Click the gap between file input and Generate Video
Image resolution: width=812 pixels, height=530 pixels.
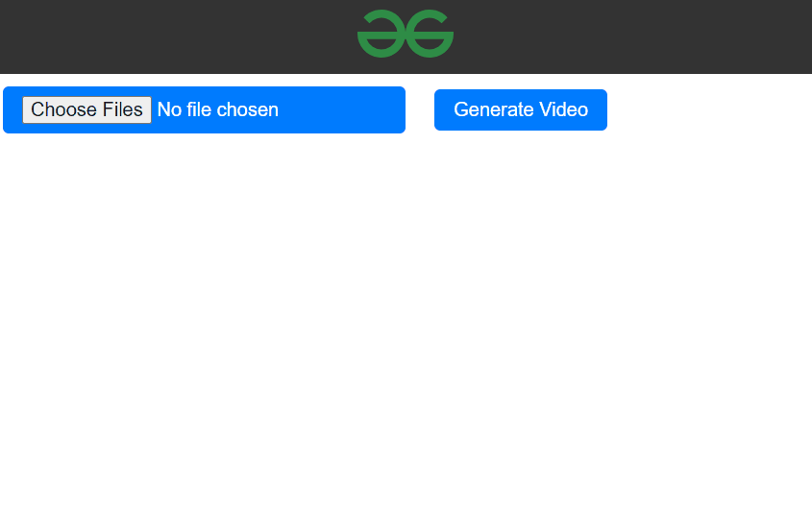tap(420, 109)
